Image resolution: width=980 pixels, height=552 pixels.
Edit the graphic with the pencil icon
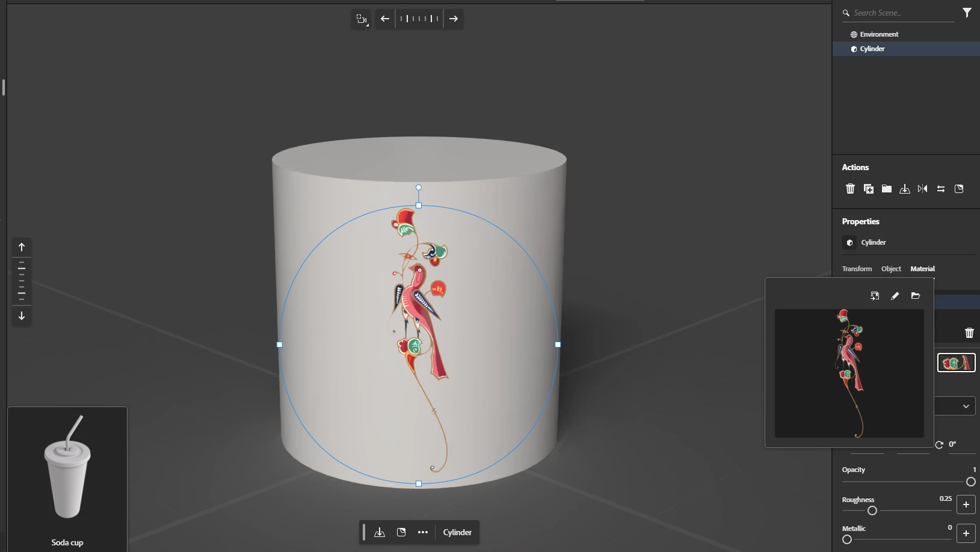pyautogui.click(x=895, y=296)
